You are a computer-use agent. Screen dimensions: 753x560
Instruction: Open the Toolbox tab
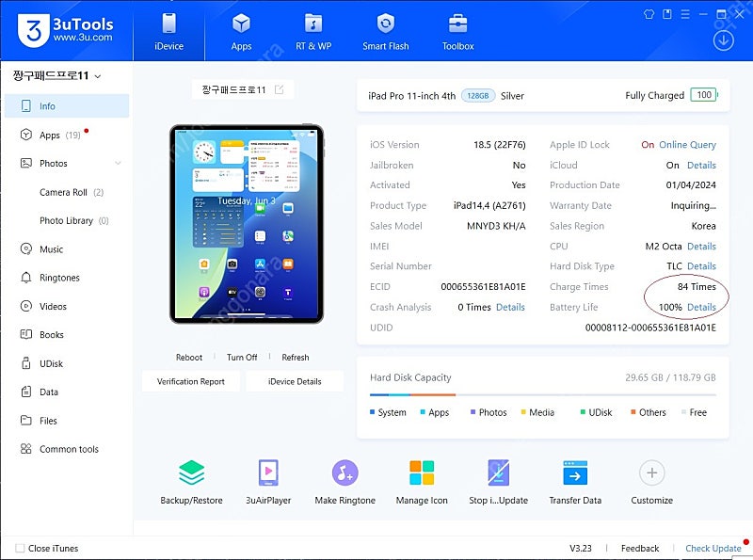tap(457, 31)
